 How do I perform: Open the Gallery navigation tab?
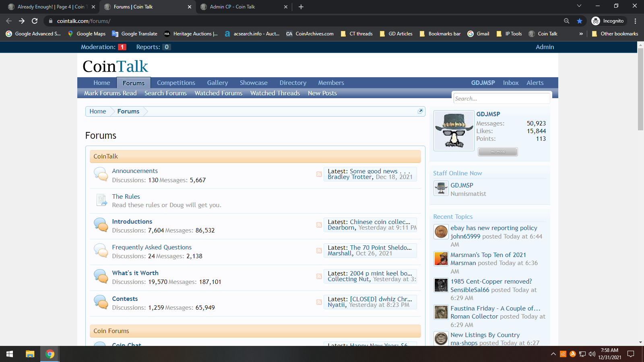point(217,83)
